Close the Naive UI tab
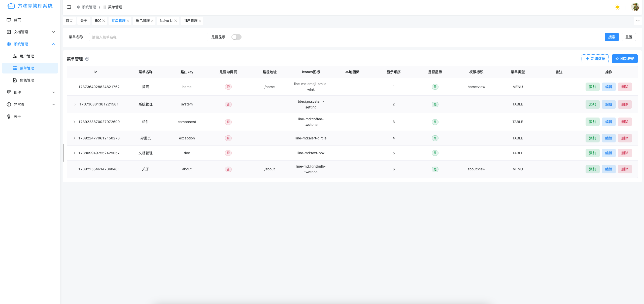 tap(176, 21)
